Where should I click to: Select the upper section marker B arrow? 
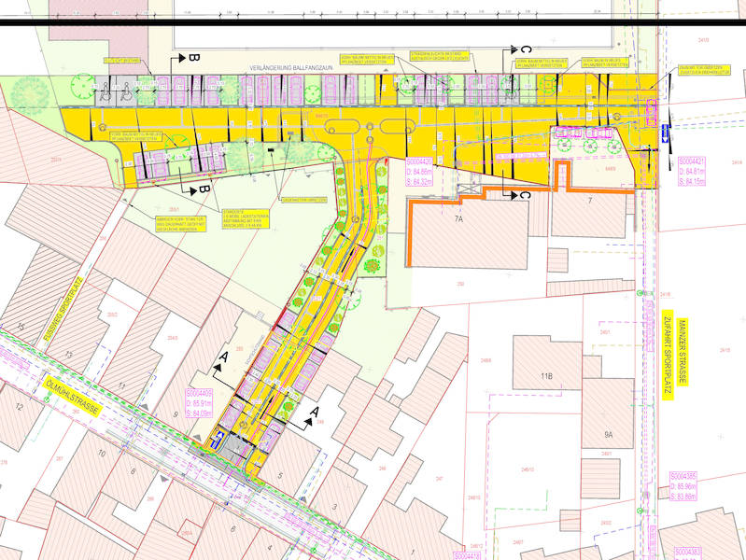(x=185, y=58)
